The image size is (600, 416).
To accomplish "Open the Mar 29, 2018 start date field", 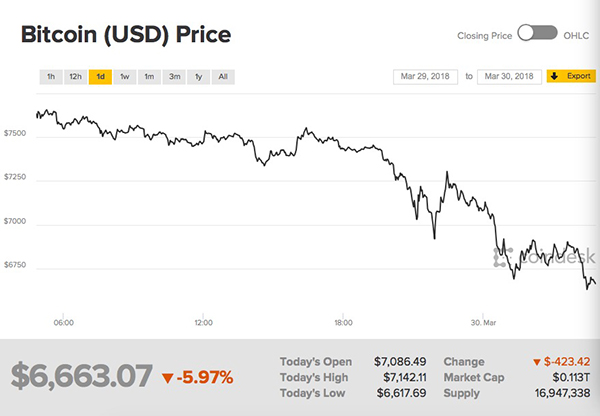I will [x=427, y=76].
